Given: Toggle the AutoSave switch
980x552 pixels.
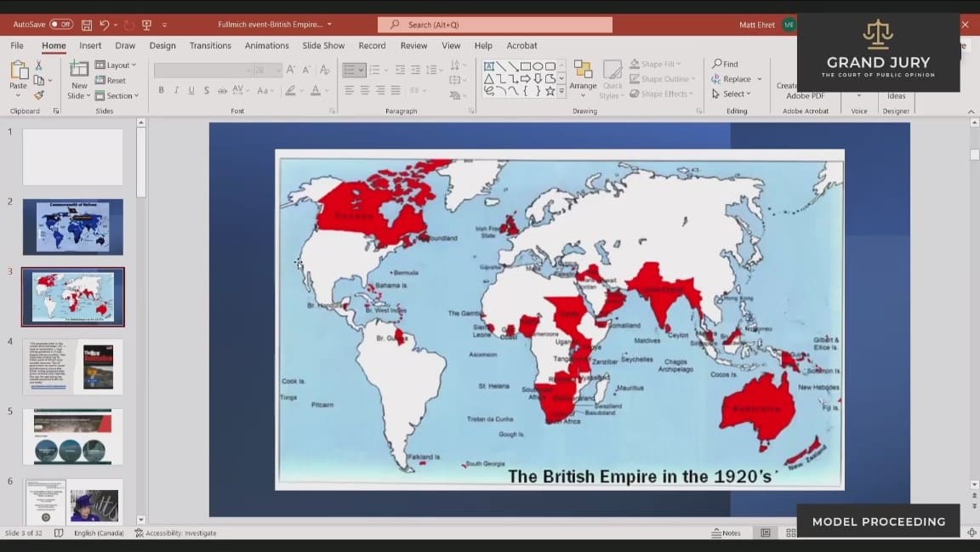Looking at the screenshot, I should click(x=61, y=25).
